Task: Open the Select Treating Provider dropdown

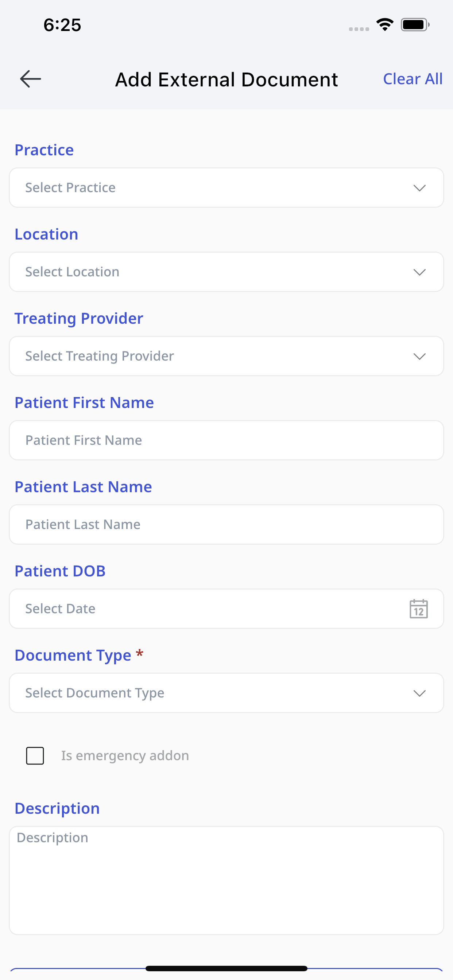Action: 213,356
